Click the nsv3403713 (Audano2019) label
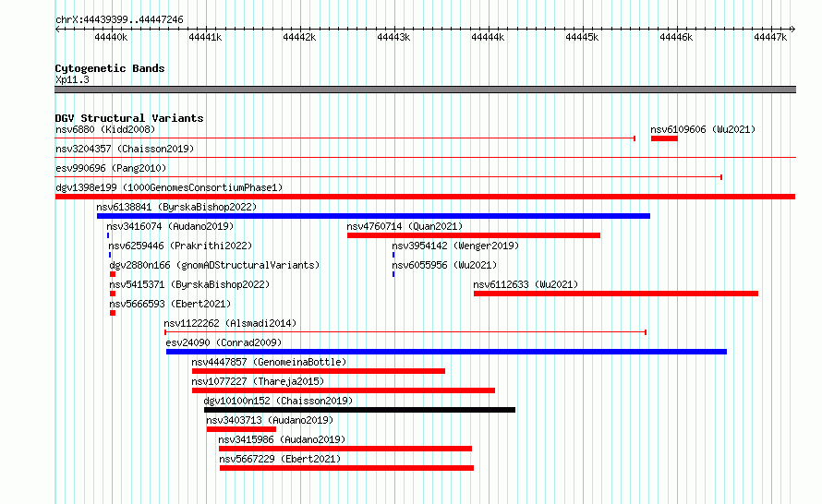 270,420
